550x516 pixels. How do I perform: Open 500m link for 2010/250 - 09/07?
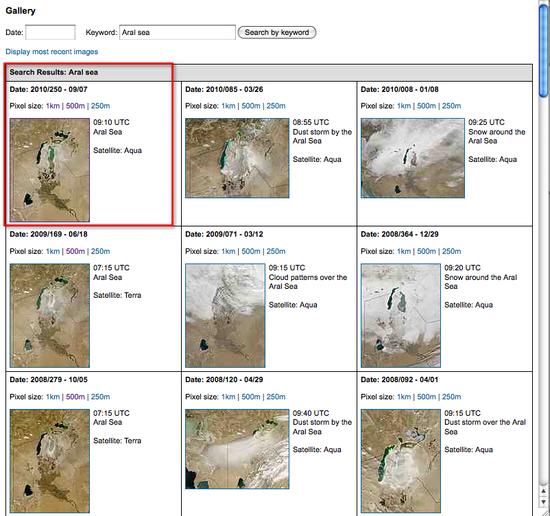(75, 106)
